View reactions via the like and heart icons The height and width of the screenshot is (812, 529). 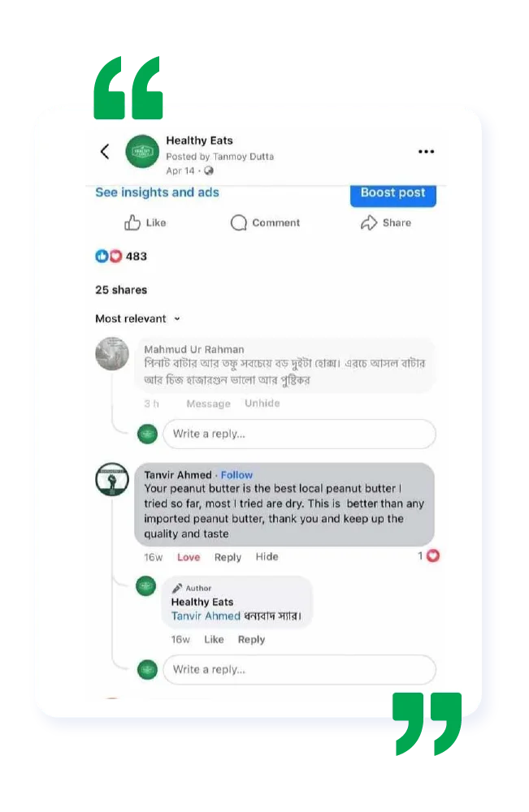pos(109,256)
